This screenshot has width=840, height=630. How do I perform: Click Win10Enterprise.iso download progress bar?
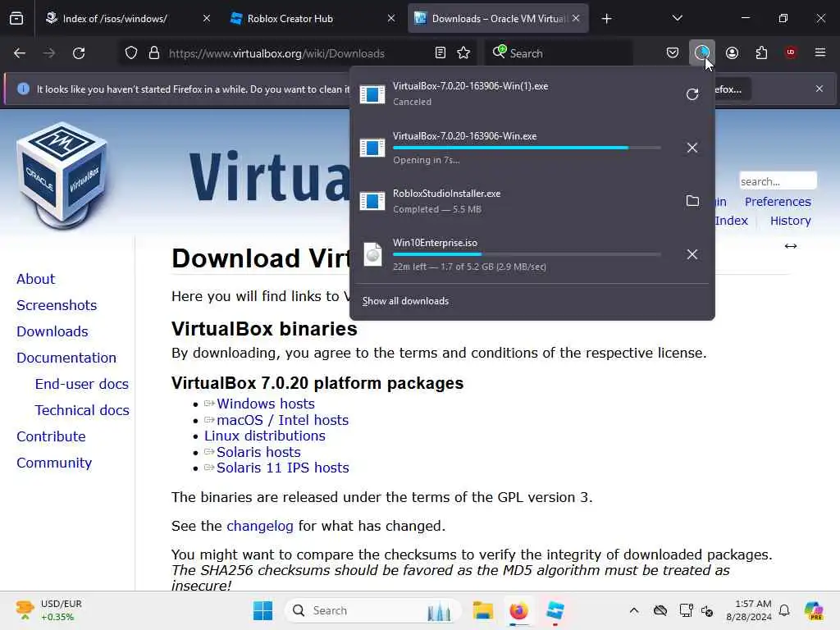point(527,254)
